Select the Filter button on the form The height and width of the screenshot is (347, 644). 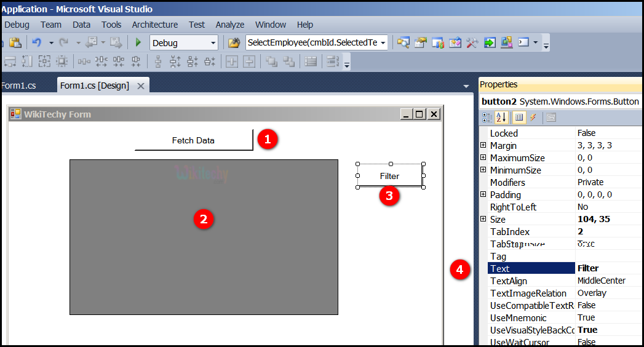pyautogui.click(x=389, y=176)
